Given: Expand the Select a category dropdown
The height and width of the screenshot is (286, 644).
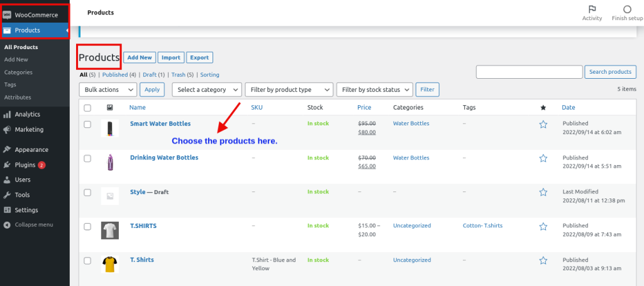Looking at the screenshot, I should coord(207,89).
